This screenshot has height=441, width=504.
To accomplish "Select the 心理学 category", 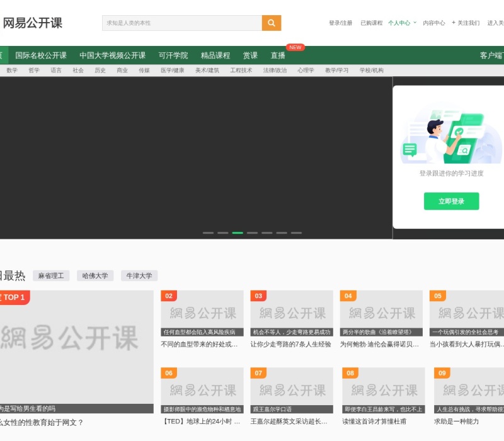I will [306, 70].
